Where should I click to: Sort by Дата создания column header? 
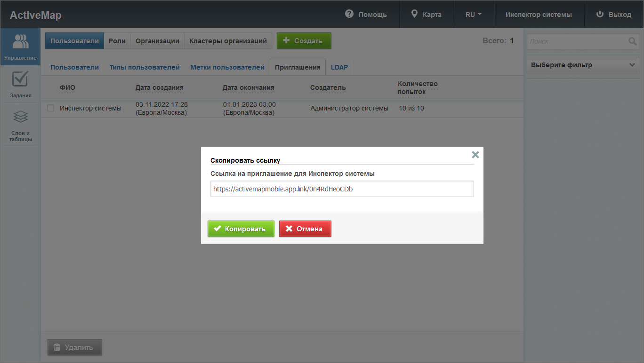pyautogui.click(x=159, y=87)
